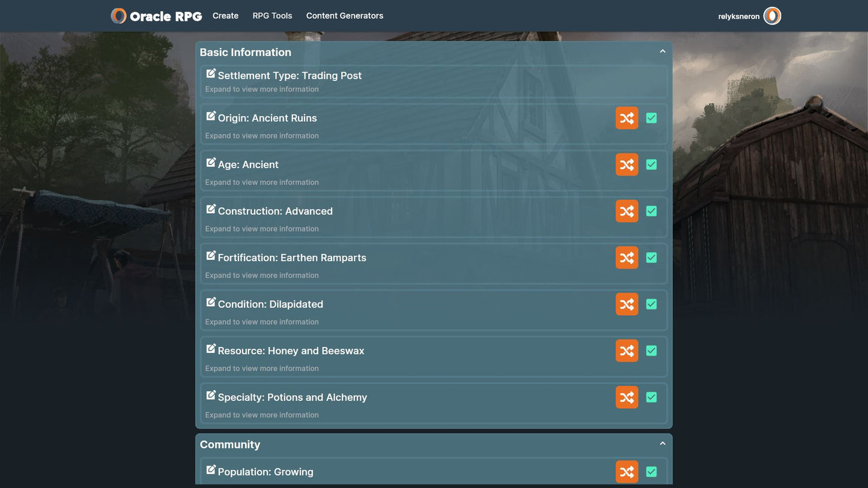Expand Age: Ancient for more information
Screen dimensions: 868x488
click(x=262, y=182)
